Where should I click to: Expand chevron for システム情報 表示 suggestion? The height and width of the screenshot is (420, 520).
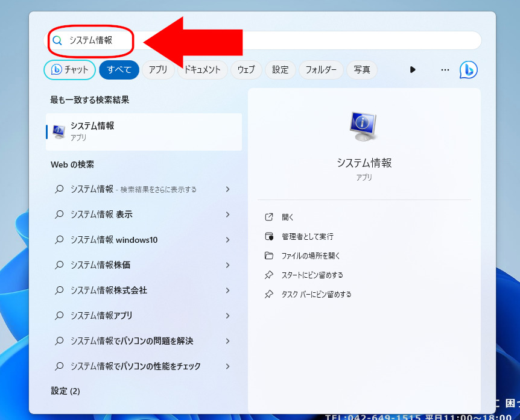227,215
